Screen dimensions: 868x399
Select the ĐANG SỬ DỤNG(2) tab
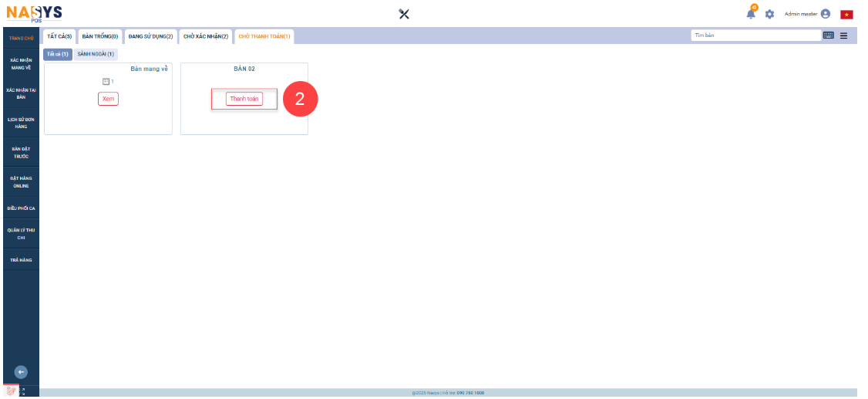coord(150,36)
